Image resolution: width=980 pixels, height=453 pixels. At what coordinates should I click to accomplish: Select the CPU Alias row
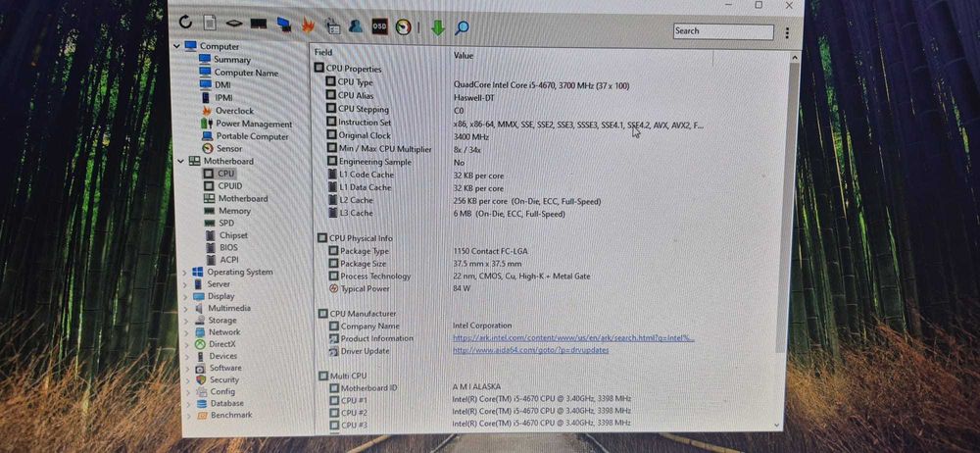[x=412, y=96]
